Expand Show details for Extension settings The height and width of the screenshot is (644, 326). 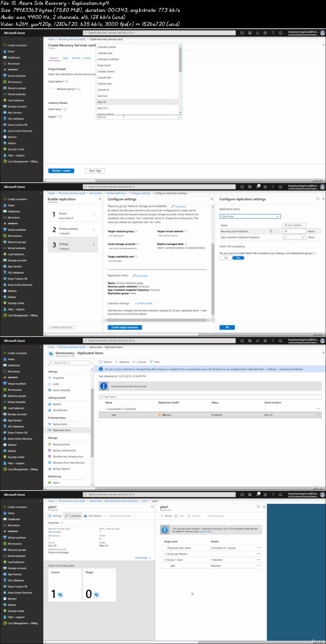[x=144, y=303]
